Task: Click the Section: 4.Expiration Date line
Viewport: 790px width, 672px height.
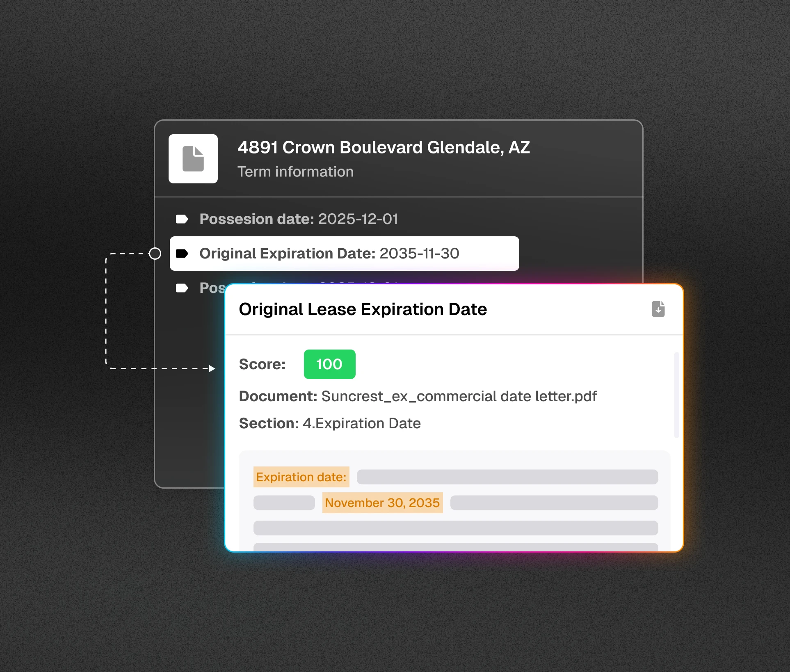Action: point(330,423)
